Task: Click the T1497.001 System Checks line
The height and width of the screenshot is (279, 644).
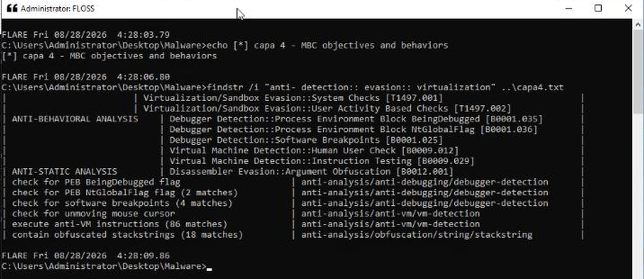Action: 293,98
